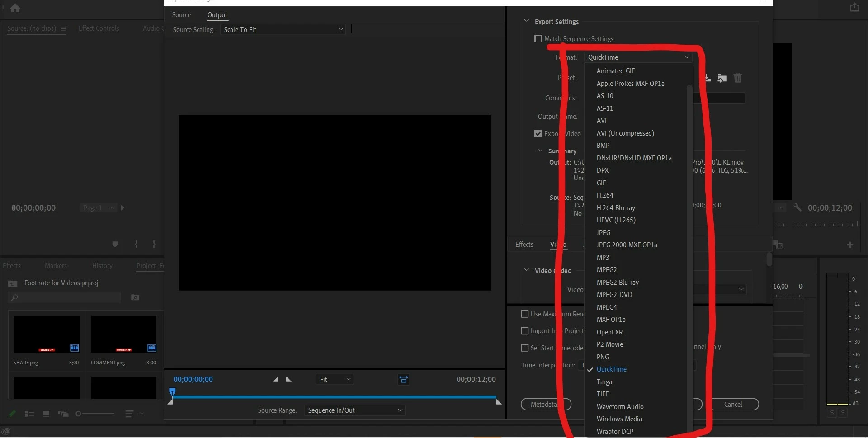Screen dimensions: 868x438
Task: Choose HEVC (H.265) format option
Action: coord(616,220)
